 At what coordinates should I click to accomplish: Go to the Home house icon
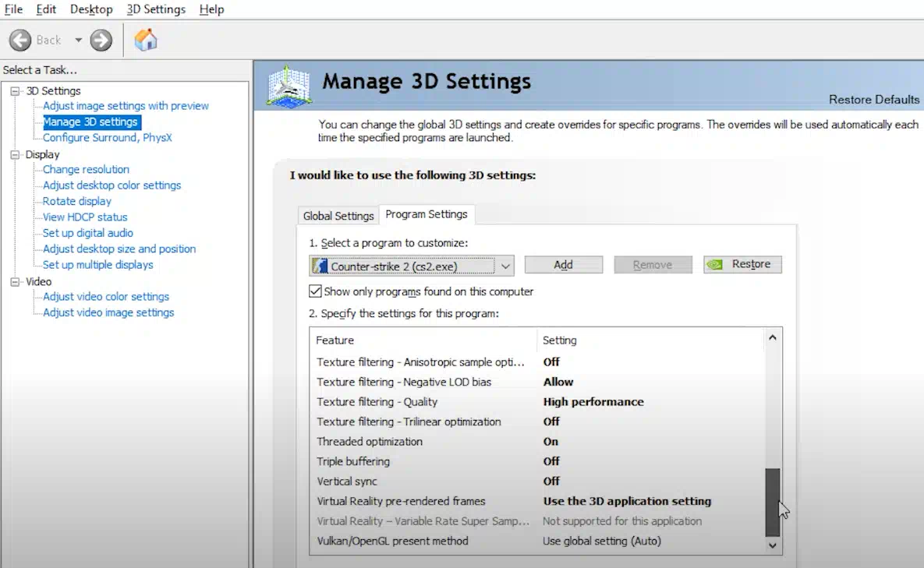point(146,40)
